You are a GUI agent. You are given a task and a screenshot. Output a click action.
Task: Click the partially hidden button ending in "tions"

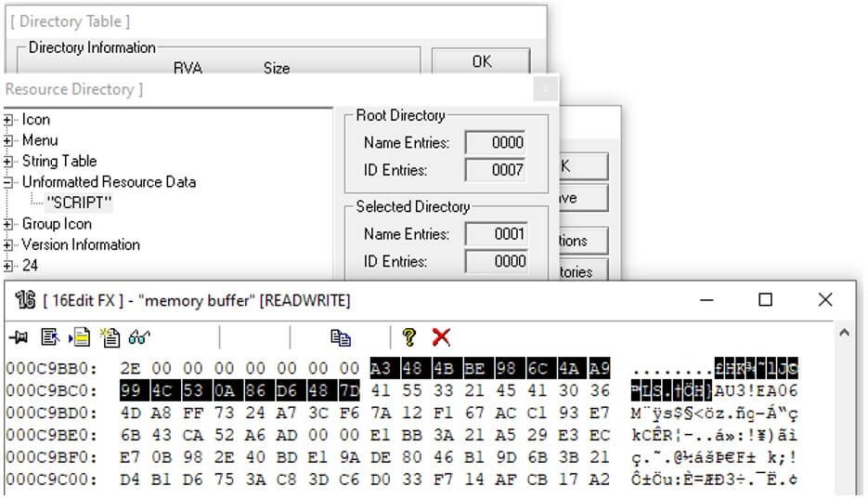coord(584,241)
